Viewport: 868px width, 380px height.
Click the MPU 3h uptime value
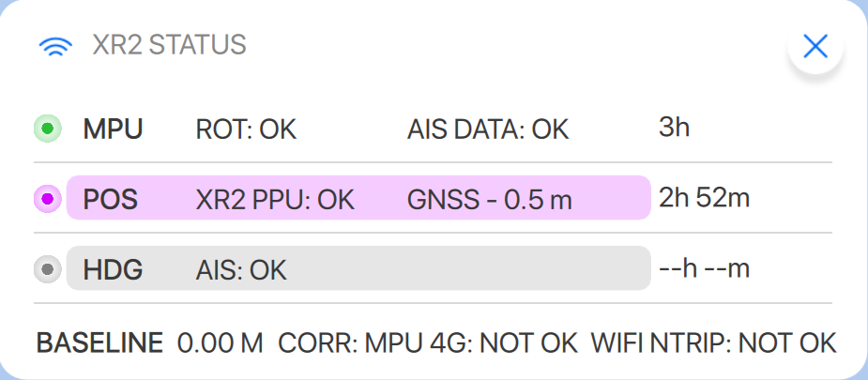tap(675, 128)
